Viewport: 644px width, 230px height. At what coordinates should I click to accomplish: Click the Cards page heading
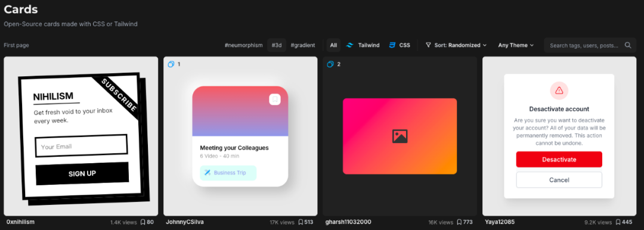tap(21, 9)
